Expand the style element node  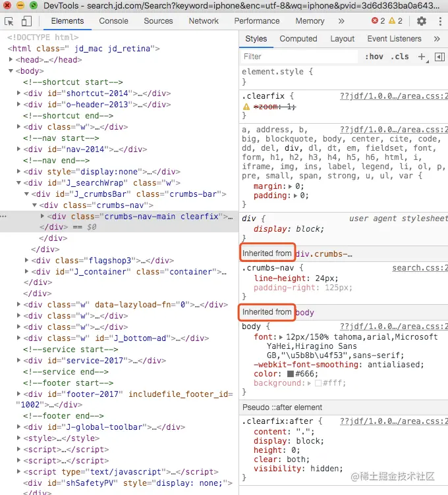18,438
